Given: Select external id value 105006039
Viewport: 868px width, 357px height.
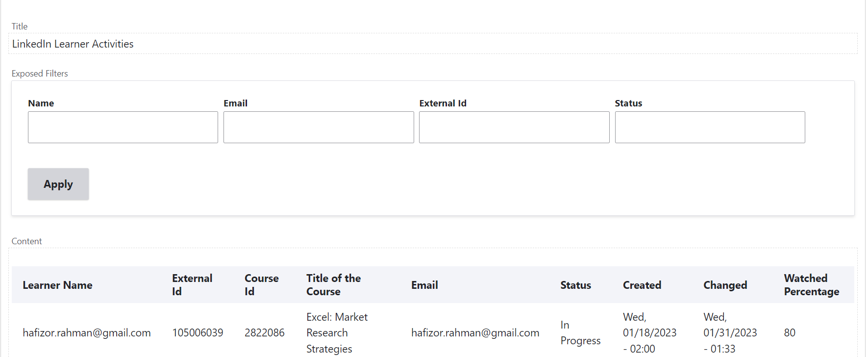Looking at the screenshot, I should pos(198,333).
